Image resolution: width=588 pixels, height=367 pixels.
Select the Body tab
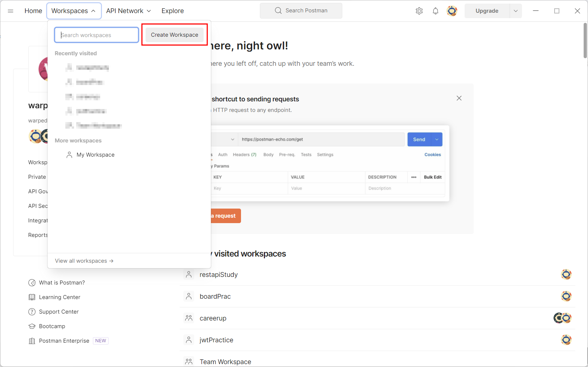pyautogui.click(x=269, y=155)
